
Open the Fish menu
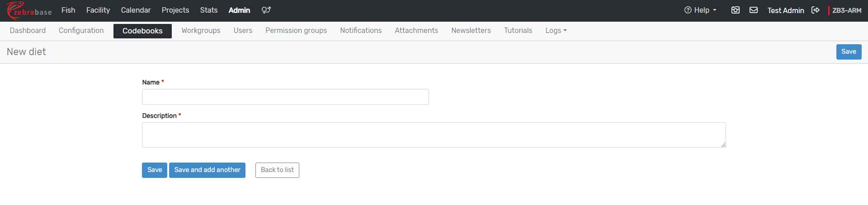[x=68, y=10]
